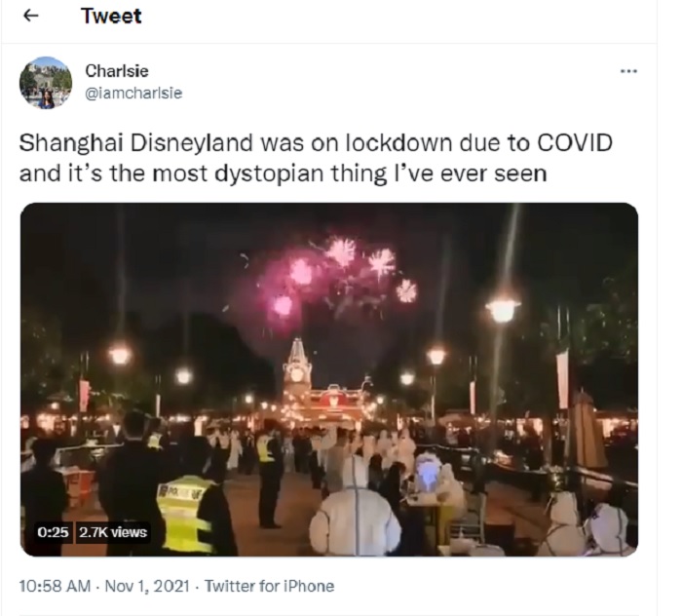Open the 10:58 AM timestamp link
Viewport: 682px width, 616px height.
click(55, 586)
